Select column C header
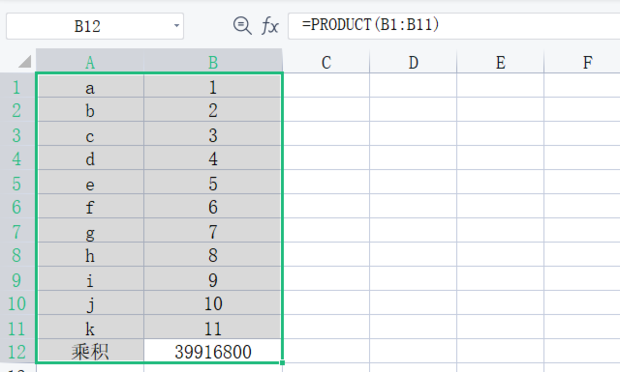The image size is (620, 372). 326,62
